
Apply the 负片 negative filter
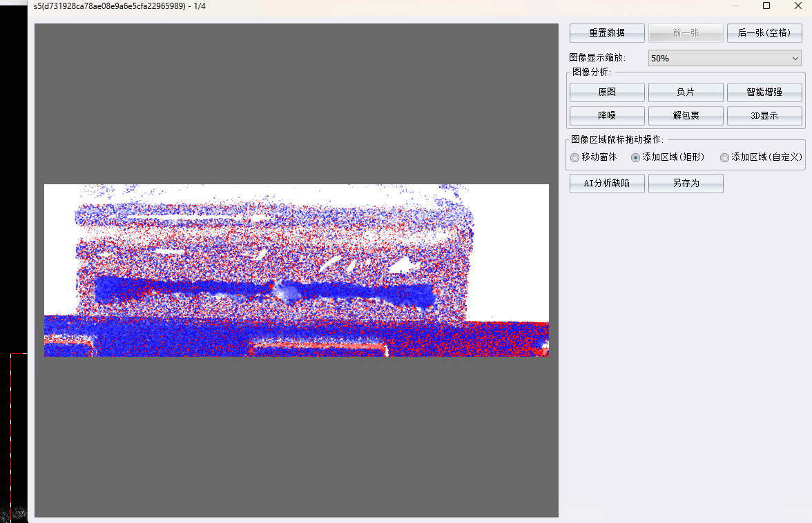tap(686, 92)
